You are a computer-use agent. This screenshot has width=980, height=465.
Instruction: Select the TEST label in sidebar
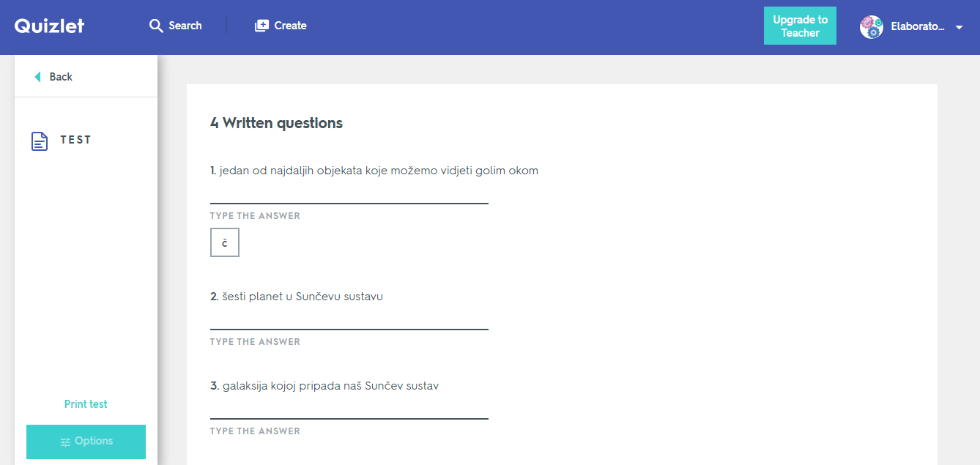75,140
